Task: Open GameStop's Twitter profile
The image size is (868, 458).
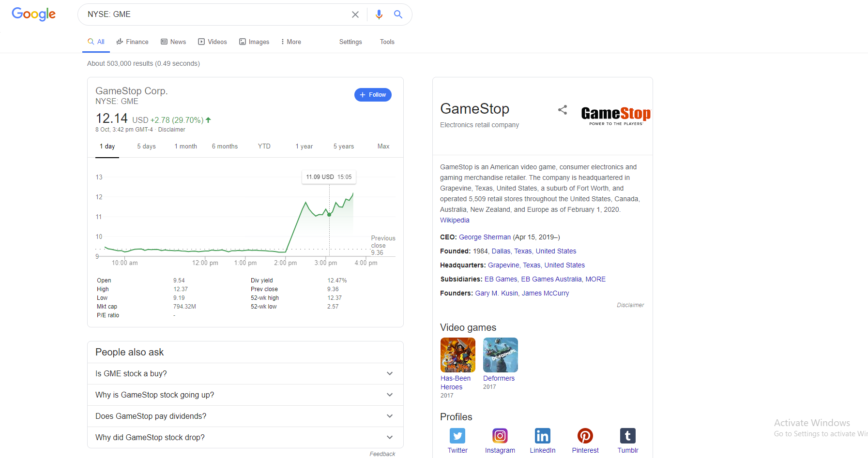Action: pos(457,436)
